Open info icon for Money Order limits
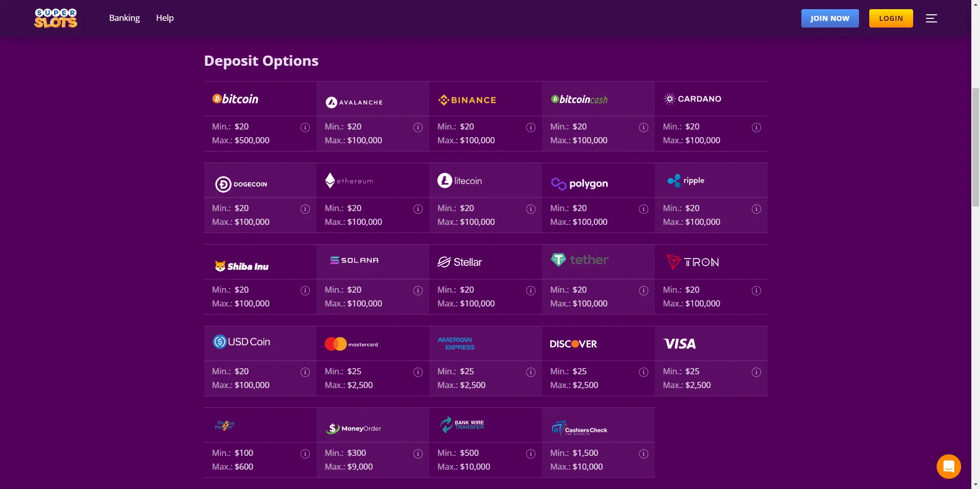This screenshot has width=980, height=489. [418, 454]
